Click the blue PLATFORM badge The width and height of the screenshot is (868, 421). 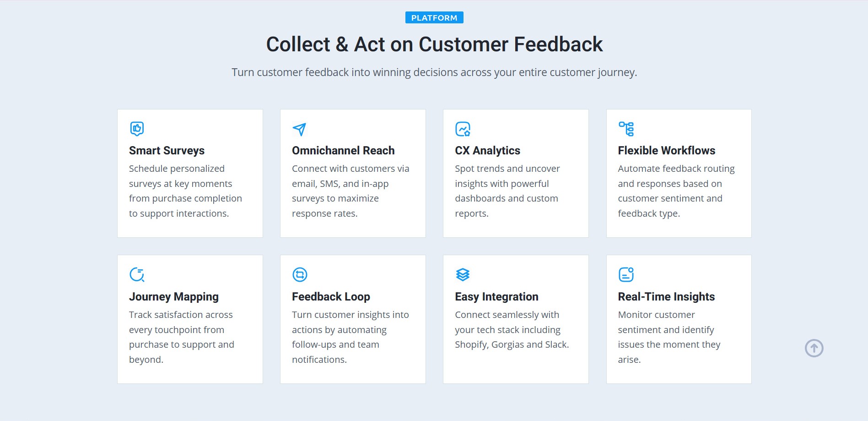coord(434,17)
